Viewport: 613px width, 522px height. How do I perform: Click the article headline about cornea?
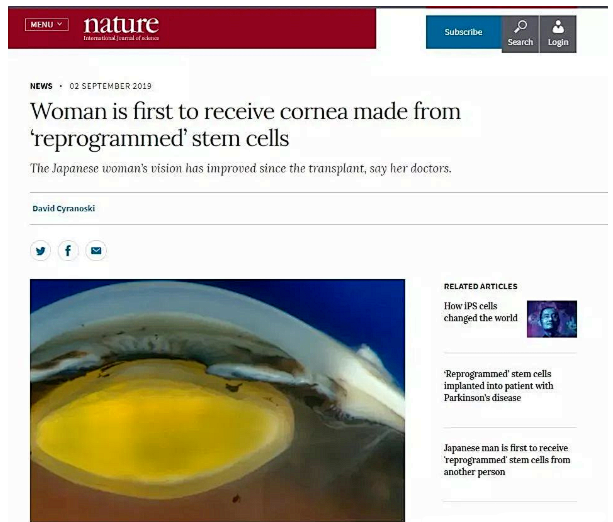(x=246, y=125)
